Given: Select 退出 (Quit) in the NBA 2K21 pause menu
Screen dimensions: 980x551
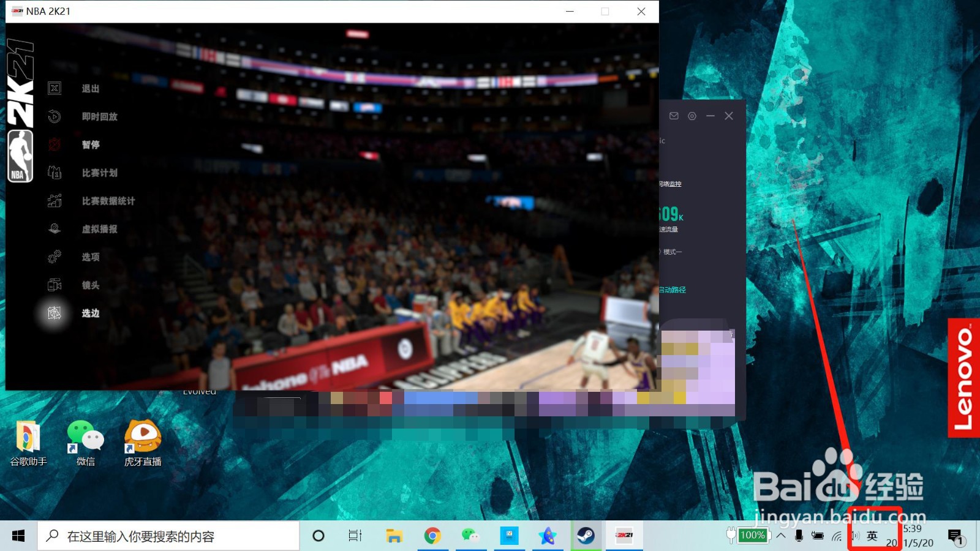Looking at the screenshot, I should point(91,89).
